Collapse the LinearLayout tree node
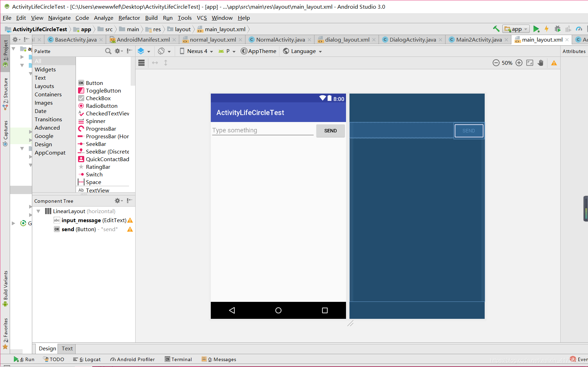The width and height of the screenshot is (588, 367). (x=38, y=211)
